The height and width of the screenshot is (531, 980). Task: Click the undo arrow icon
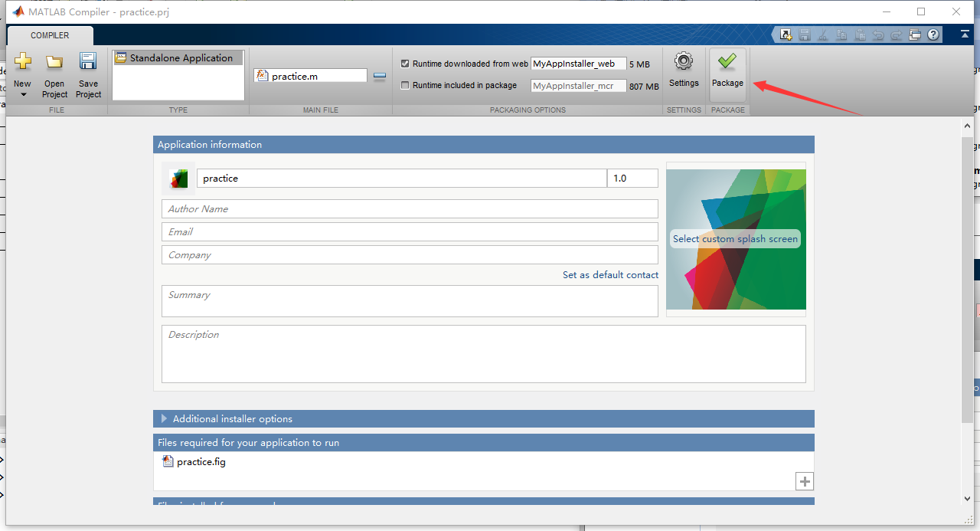(878, 34)
